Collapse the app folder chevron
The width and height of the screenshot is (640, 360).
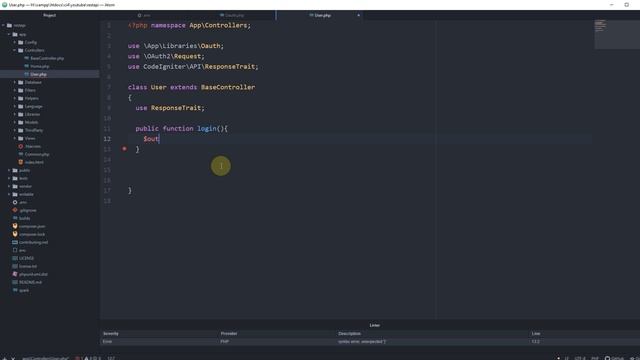point(9,34)
